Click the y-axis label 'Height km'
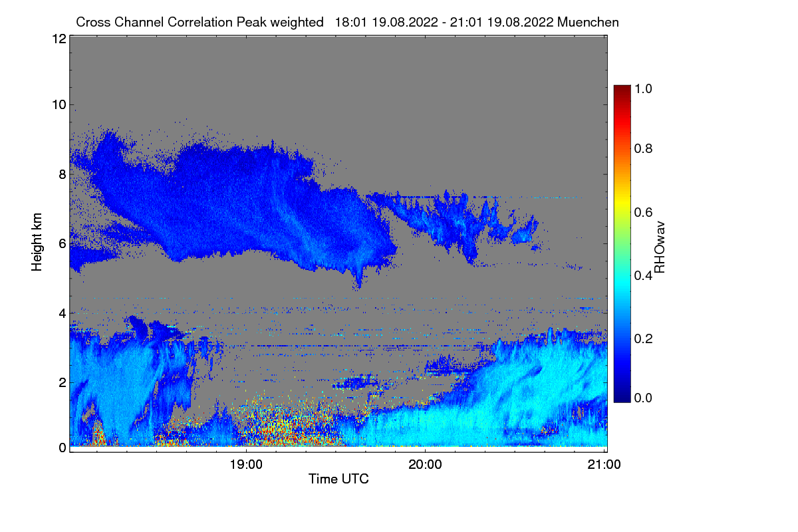Screen dimensions: 798x532 click(37, 243)
